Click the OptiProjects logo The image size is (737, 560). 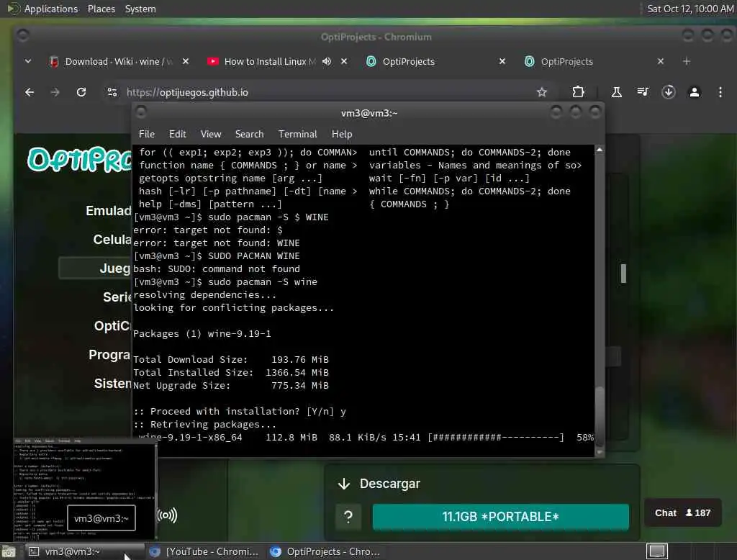[79, 159]
